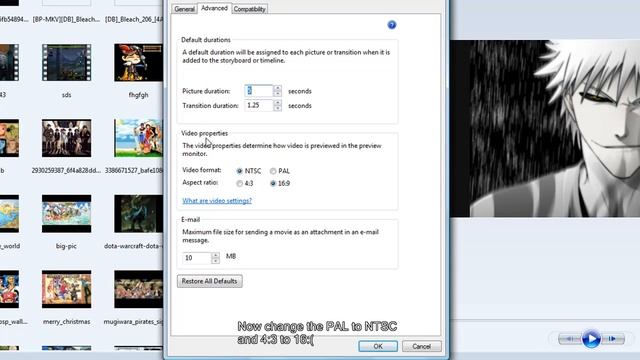
Task: Increase e-mail max file size
Action: click(216, 255)
